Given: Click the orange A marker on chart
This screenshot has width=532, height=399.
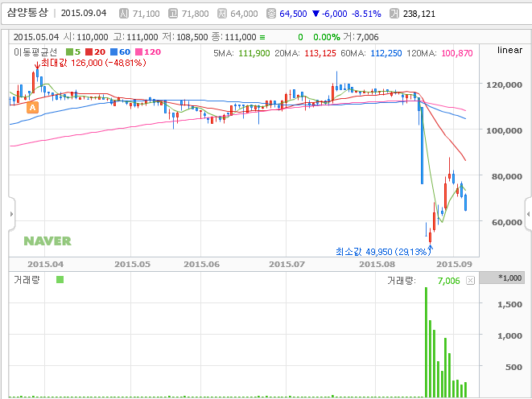Looking at the screenshot, I should 32,108.
